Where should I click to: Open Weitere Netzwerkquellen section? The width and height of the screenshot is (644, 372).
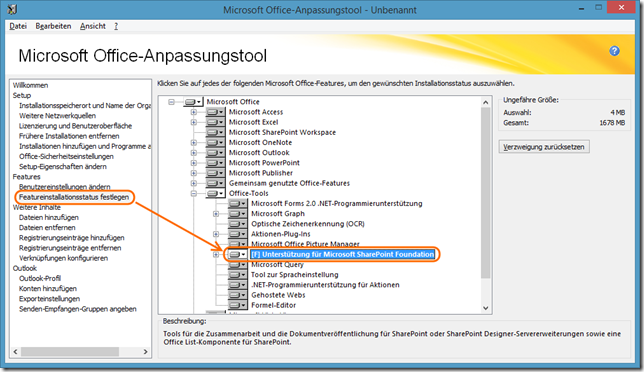pos(57,116)
